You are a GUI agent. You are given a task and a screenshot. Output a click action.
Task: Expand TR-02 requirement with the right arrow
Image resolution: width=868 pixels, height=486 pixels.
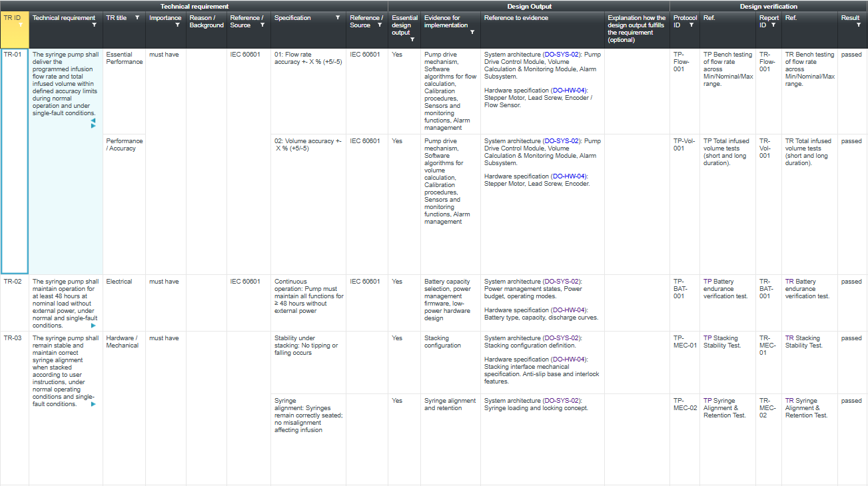93,326
